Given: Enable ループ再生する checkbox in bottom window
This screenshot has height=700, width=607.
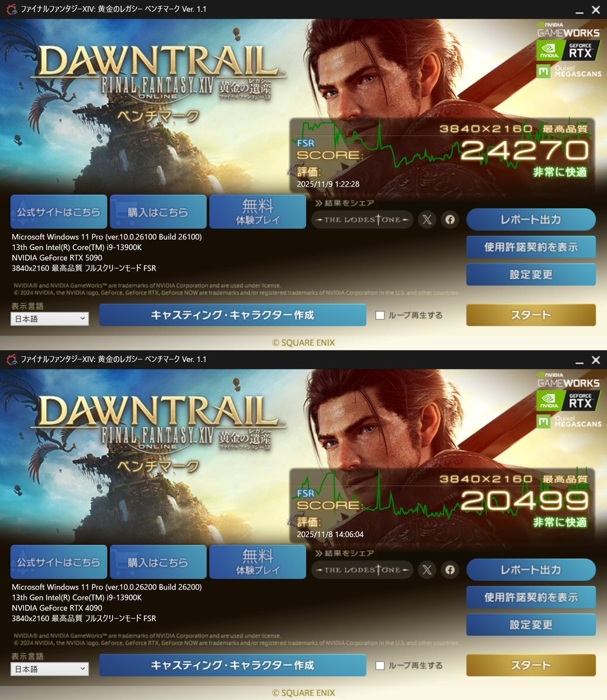Looking at the screenshot, I should pos(380,665).
